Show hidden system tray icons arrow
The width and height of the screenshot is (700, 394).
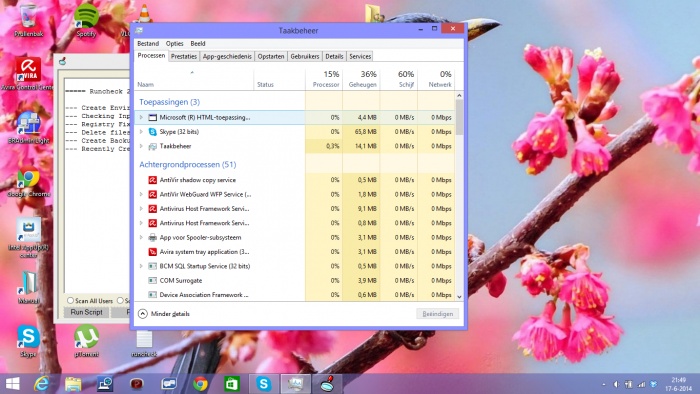[x=604, y=384]
